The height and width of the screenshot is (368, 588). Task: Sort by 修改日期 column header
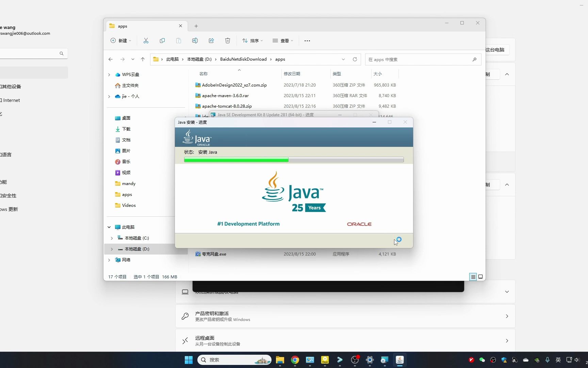(292, 74)
